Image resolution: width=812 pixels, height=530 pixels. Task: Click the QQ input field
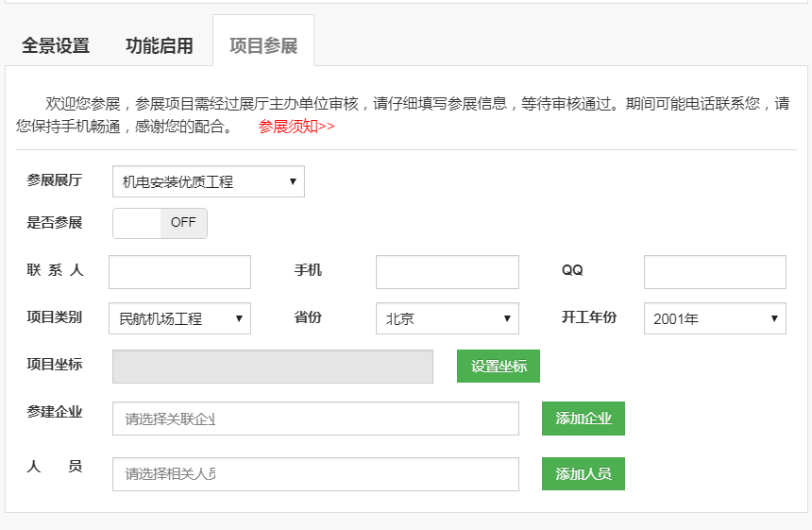click(x=715, y=272)
